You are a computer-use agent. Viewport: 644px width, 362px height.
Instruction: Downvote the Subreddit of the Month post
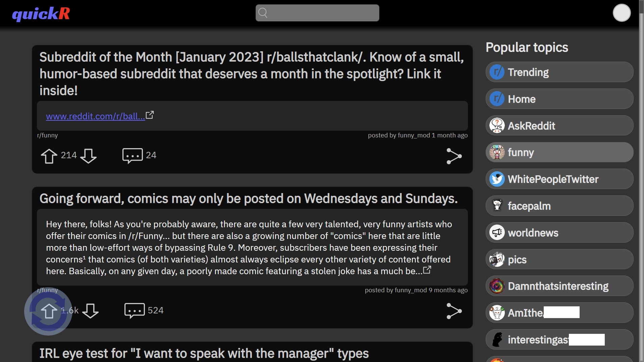[x=88, y=156]
